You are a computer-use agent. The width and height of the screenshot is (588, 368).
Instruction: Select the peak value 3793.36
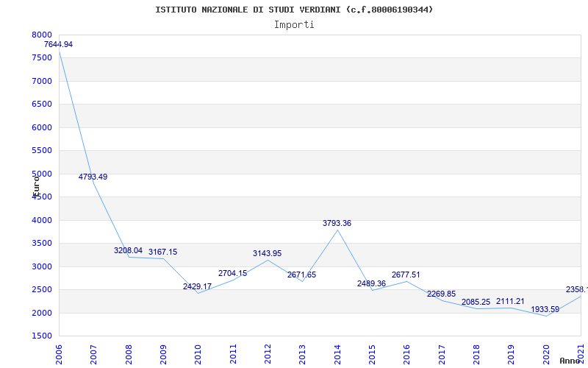pos(337,224)
